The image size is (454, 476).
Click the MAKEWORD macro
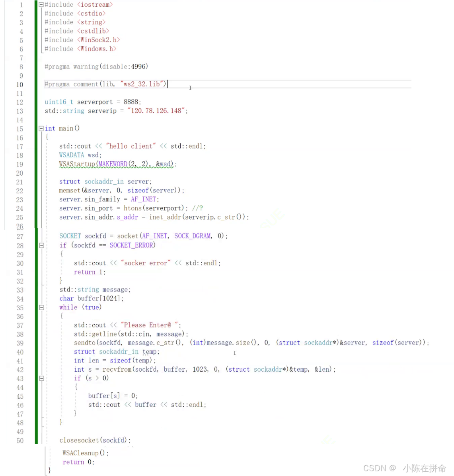point(113,164)
